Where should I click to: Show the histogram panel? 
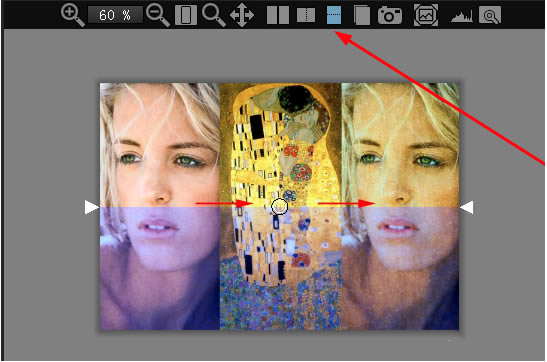coord(462,16)
